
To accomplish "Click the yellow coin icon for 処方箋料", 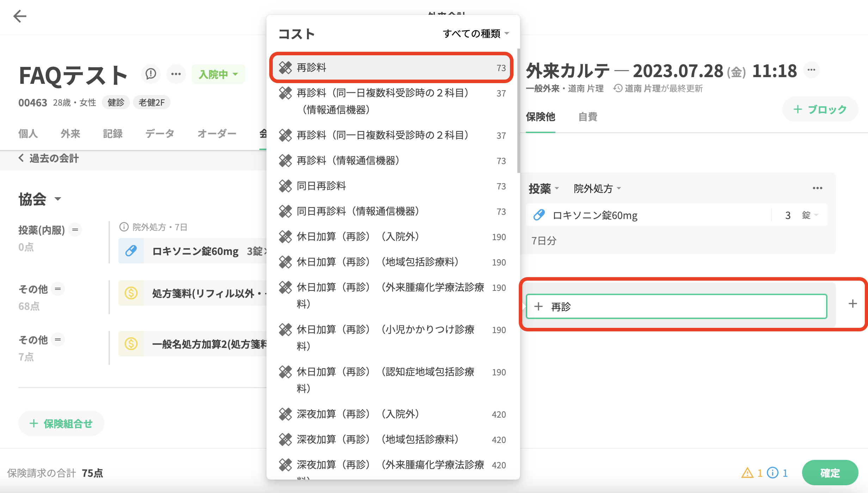I will pos(131,293).
